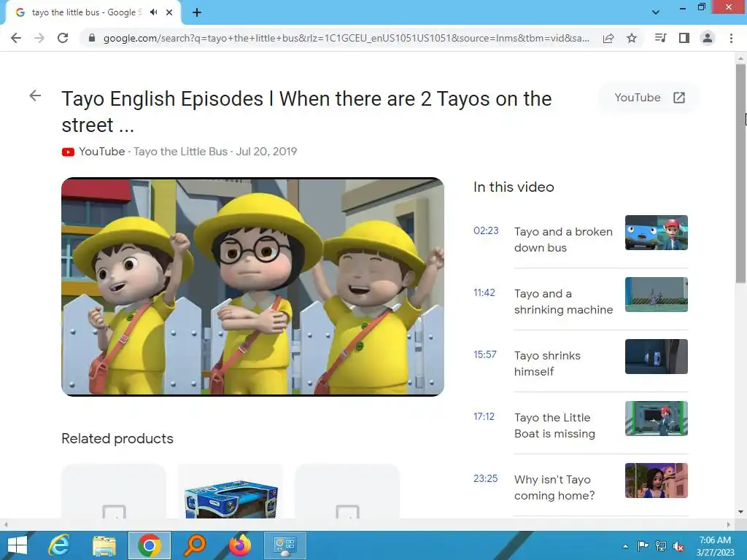747x560 pixels.
Task: Launch Internet Explorer from taskbar
Action: pyautogui.click(x=59, y=545)
